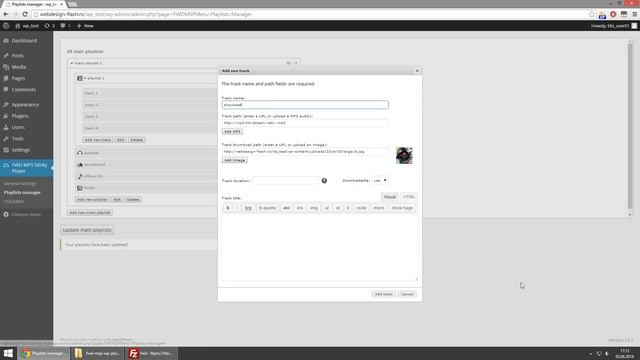Close the Add new track dialog
The image size is (640, 360).
click(417, 71)
